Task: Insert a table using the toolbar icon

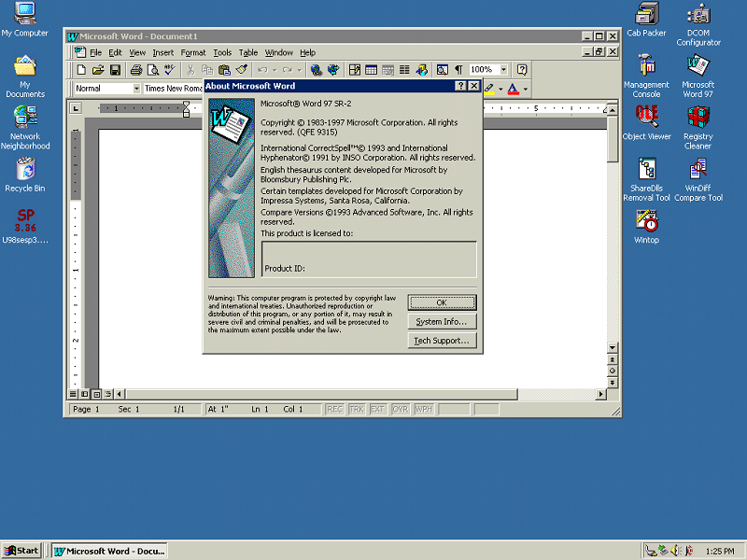Action: point(372,69)
